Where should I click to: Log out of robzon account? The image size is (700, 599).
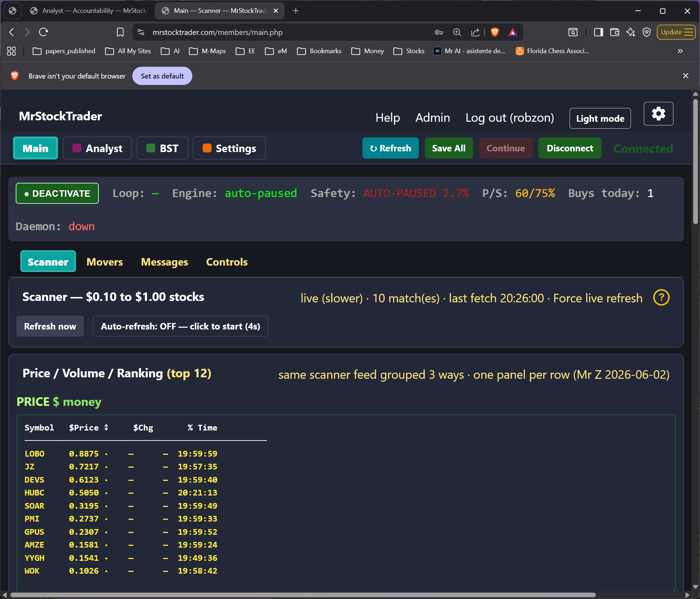tap(510, 118)
